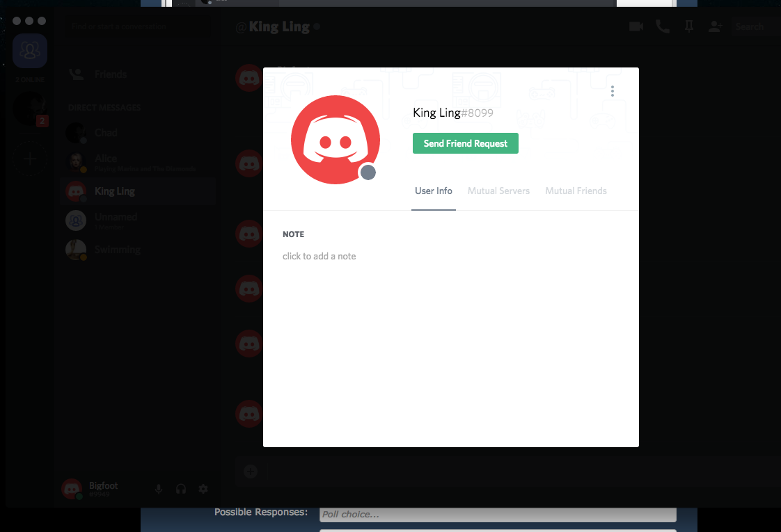Toggle headphones deafen in user panel

point(181,489)
